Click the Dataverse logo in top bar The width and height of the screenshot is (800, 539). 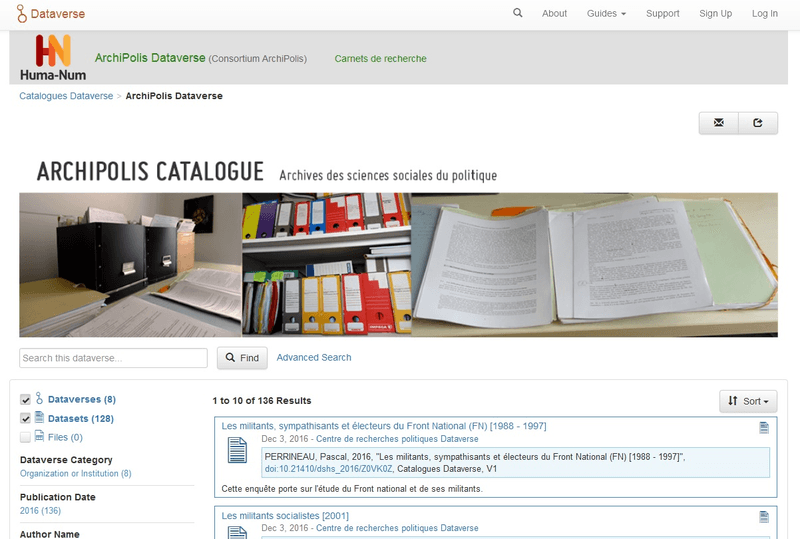tap(51, 14)
